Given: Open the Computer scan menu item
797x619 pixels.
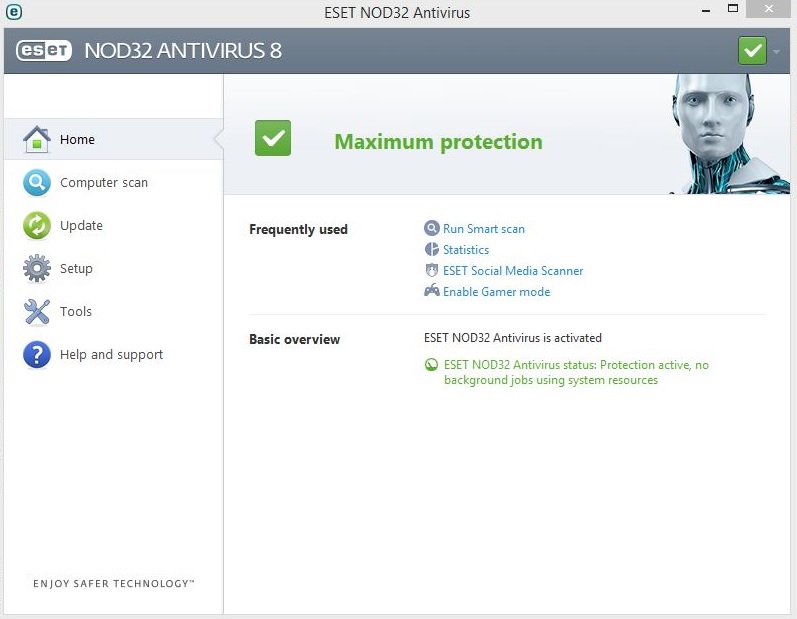Looking at the screenshot, I should coord(104,183).
